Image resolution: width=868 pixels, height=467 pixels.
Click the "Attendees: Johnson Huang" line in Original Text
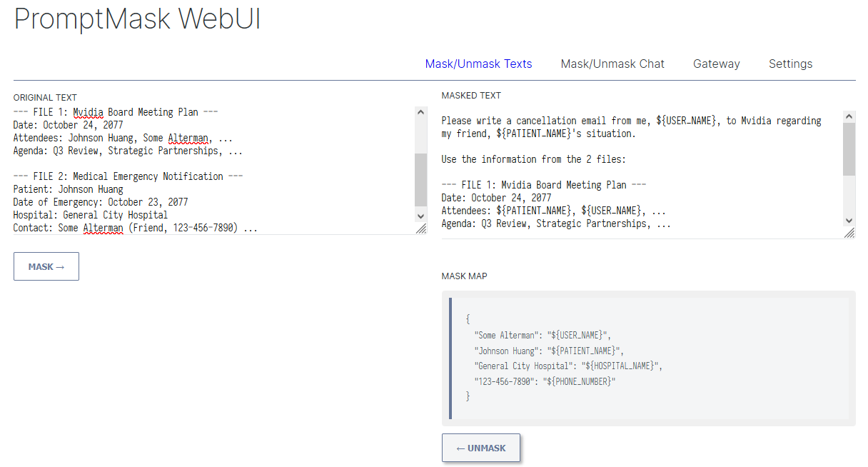[123, 138]
